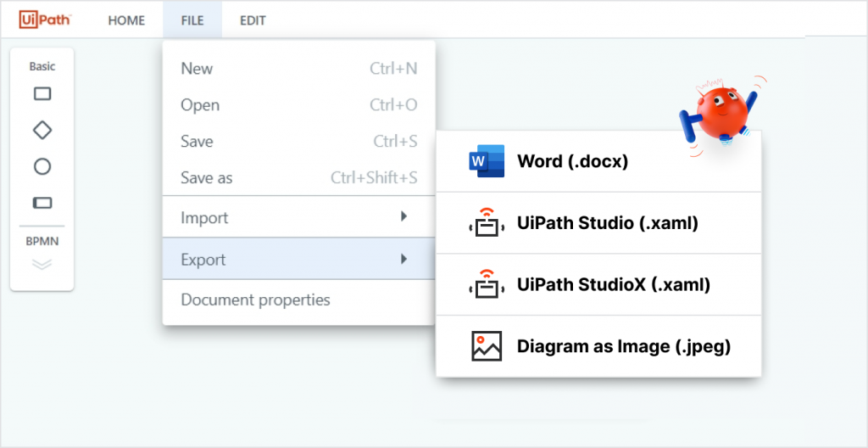Select the diamond shape tool
The width and height of the screenshot is (868, 448).
pos(42,131)
